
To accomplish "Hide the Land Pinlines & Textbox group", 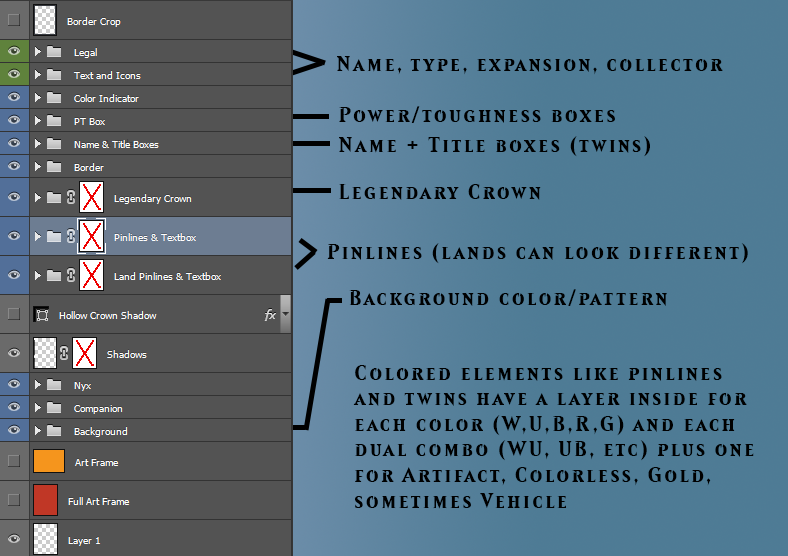I will [14, 275].
